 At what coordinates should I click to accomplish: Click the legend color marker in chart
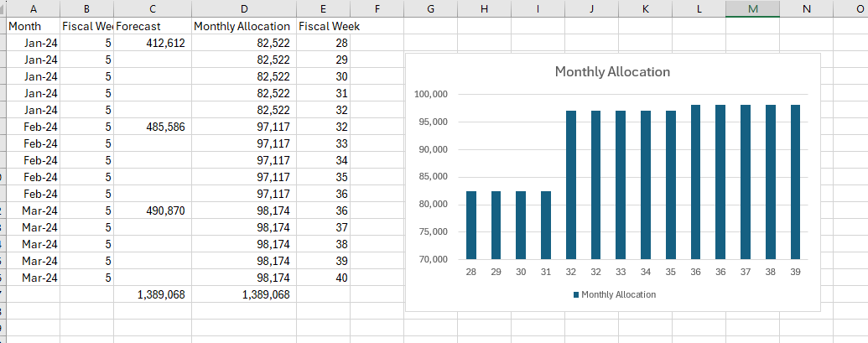click(576, 295)
